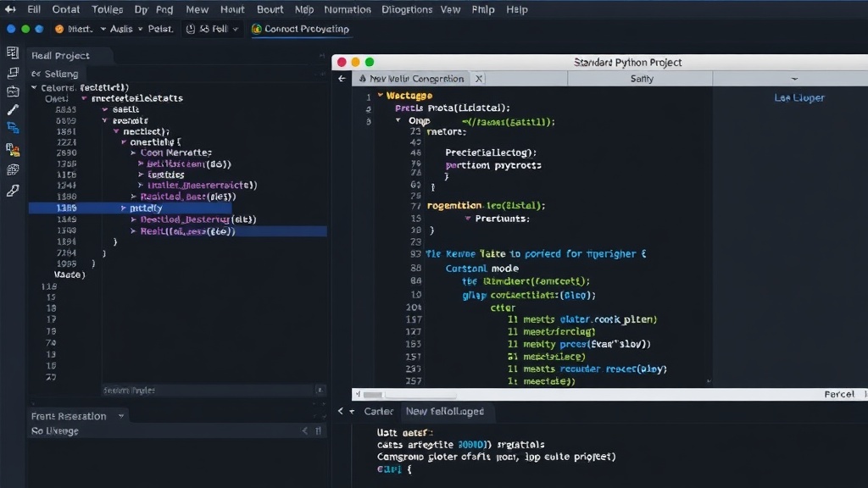Click the pause icon in 'So Liveoge' row
Screen dimensions: 868x488
(x=319, y=430)
